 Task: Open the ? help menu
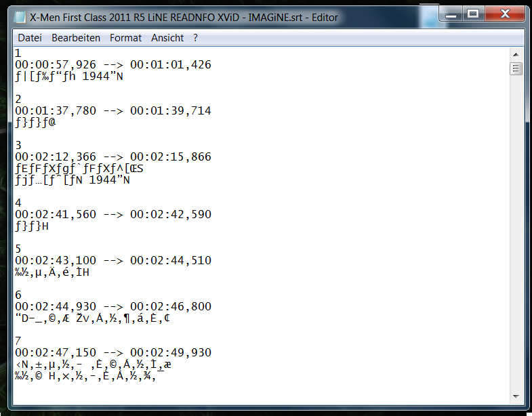(195, 38)
